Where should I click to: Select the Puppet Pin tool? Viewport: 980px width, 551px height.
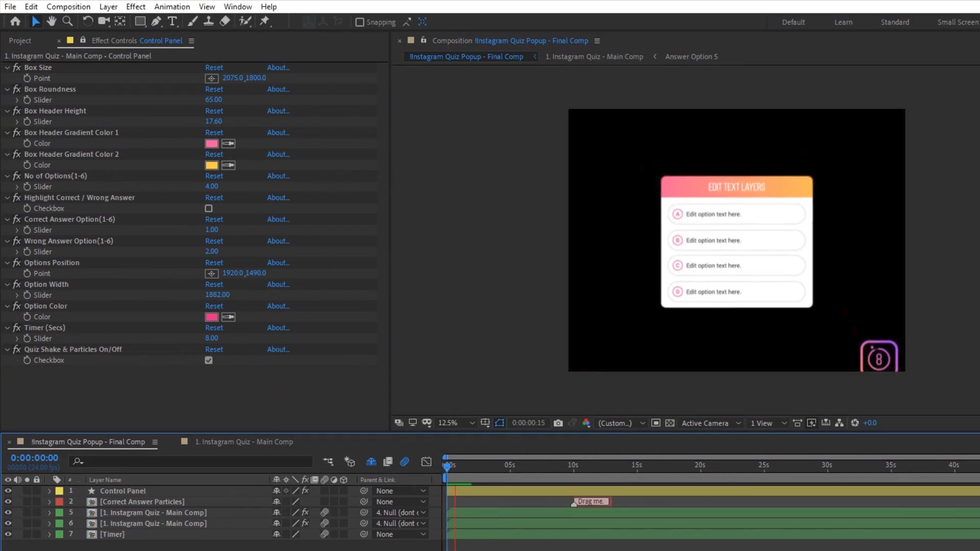[264, 21]
